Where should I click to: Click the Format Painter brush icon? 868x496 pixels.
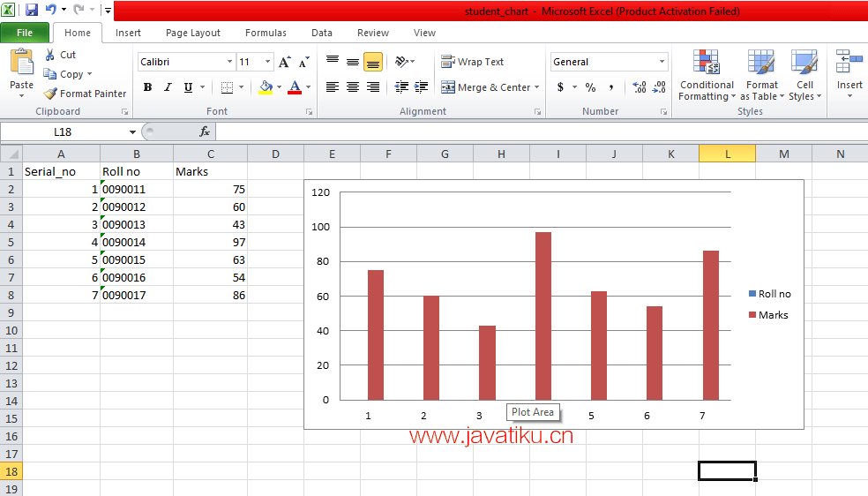[x=50, y=94]
